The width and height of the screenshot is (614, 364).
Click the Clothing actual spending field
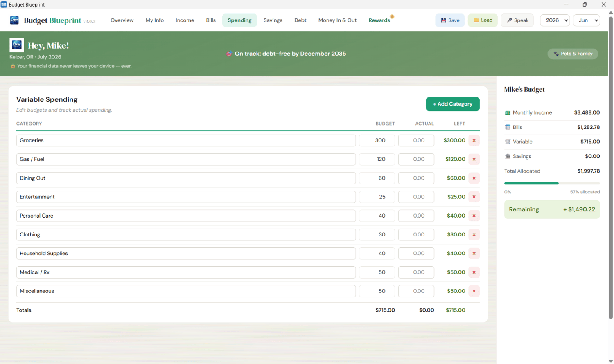(416, 234)
